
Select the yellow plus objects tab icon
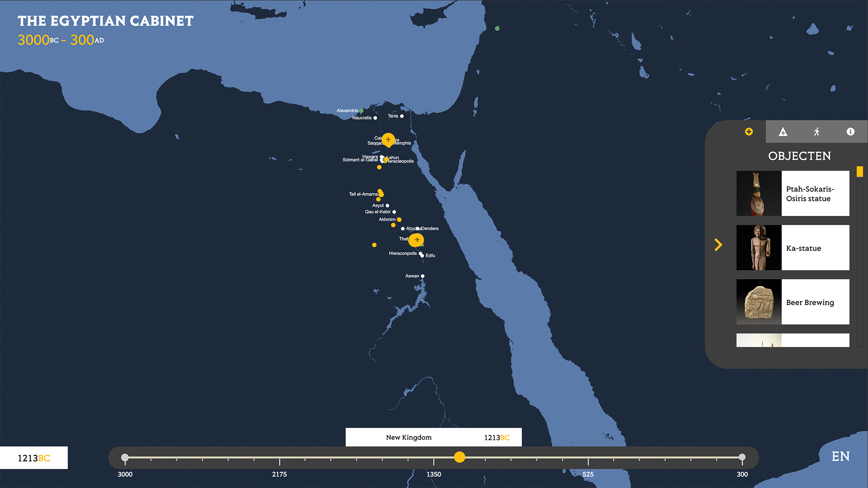[x=749, y=131]
